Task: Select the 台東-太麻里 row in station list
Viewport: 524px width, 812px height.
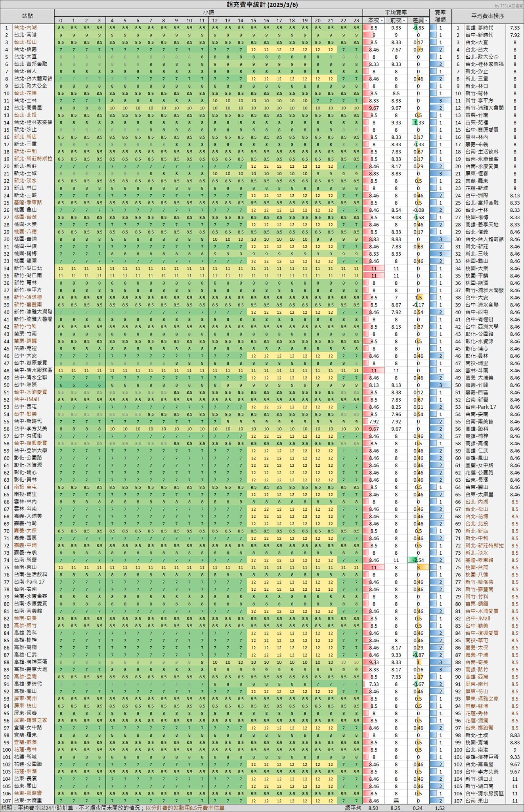Action: (28, 801)
